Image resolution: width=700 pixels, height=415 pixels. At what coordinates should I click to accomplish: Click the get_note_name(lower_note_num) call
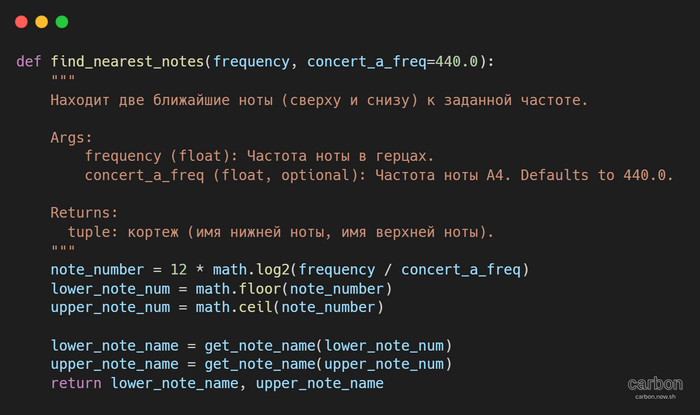(328, 345)
